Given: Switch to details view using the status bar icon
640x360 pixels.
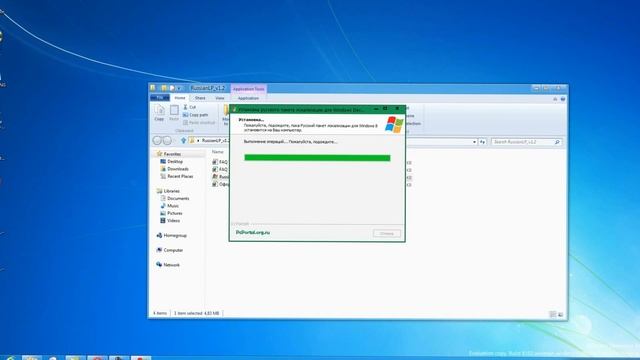Looking at the screenshot, I should [553, 314].
